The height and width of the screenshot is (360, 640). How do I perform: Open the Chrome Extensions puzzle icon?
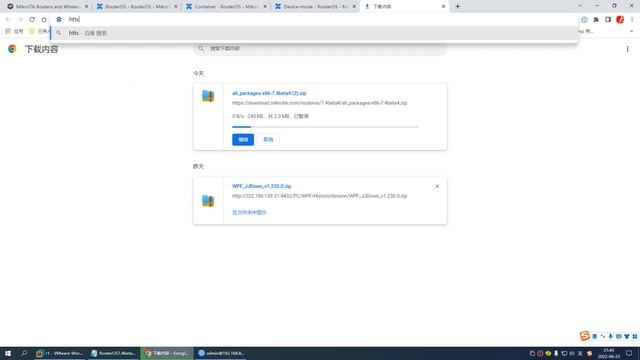596,19
